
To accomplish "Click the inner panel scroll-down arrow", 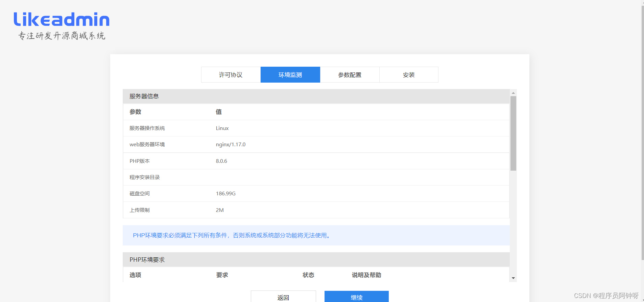I will 513,278.
